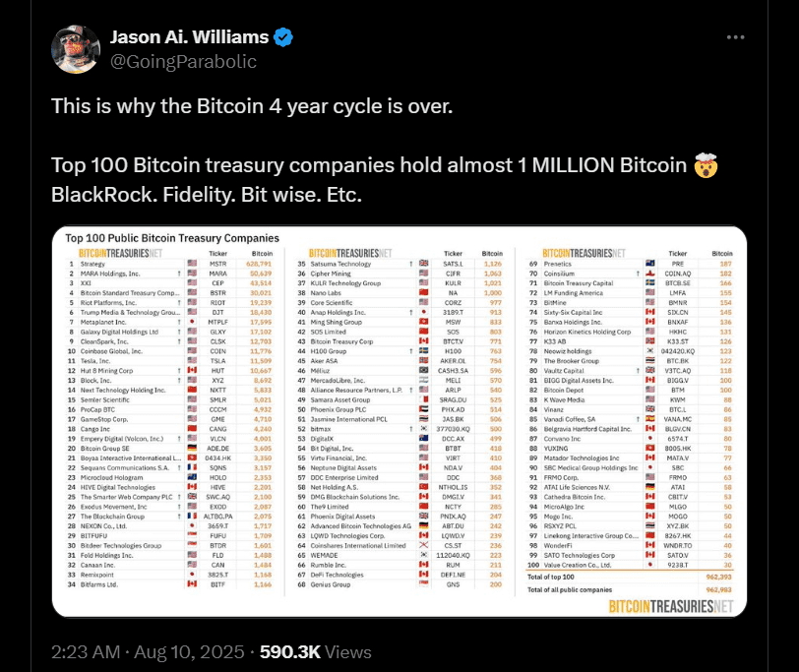Click the Top 100 Public Bitcoin Treasury Companies title

pos(172,238)
